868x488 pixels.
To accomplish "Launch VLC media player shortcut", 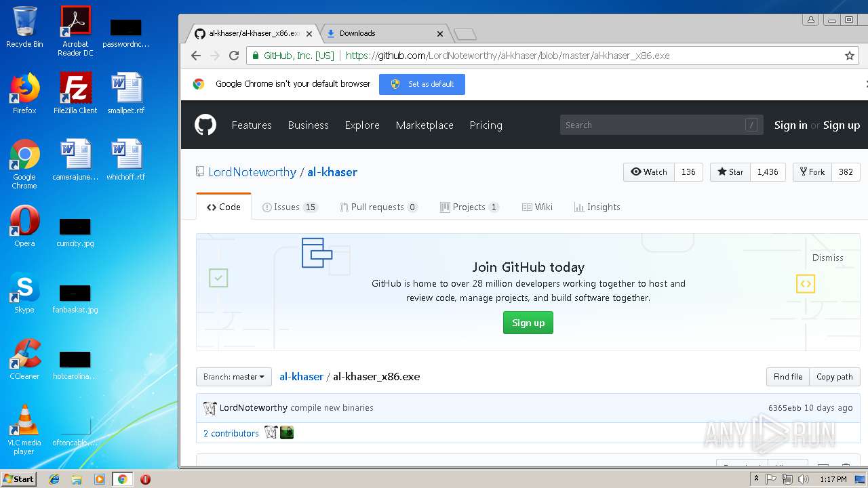I will pos(24,430).
